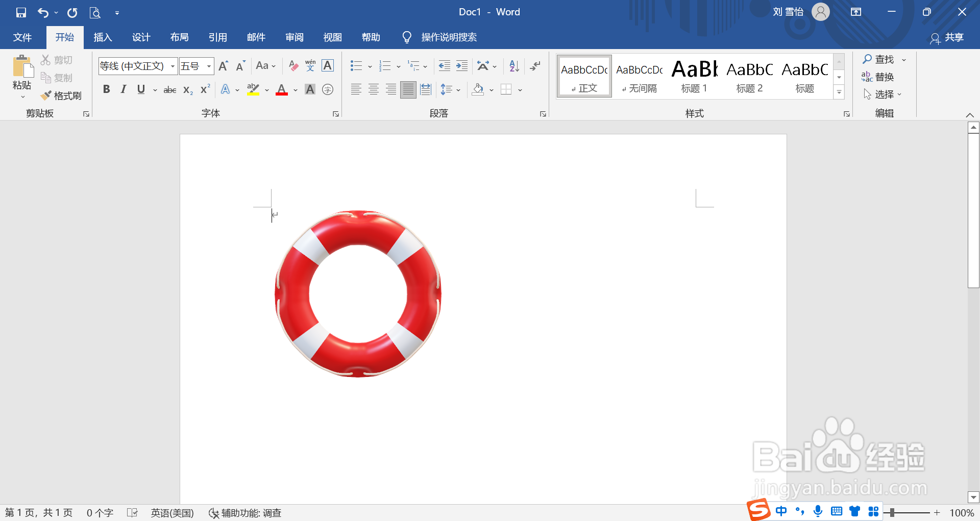The image size is (980, 521).
Task: Toggle italic formatting
Action: 122,89
